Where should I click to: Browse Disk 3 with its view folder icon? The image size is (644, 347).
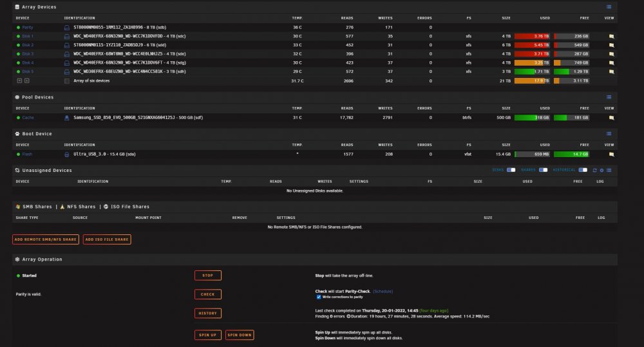pyautogui.click(x=611, y=54)
